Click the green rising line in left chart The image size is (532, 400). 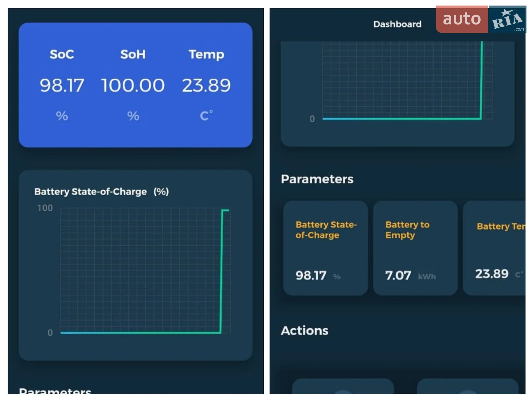click(x=221, y=271)
